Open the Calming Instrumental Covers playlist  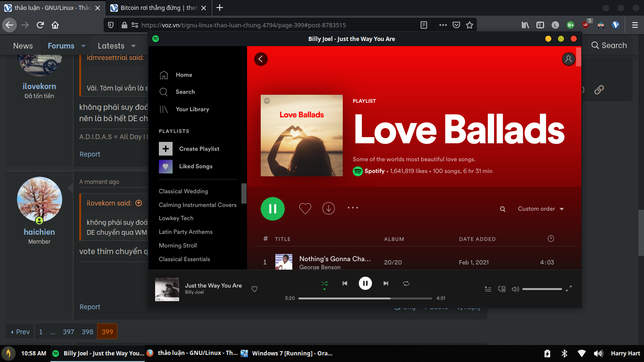pyautogui.click(x=198, y=205)
